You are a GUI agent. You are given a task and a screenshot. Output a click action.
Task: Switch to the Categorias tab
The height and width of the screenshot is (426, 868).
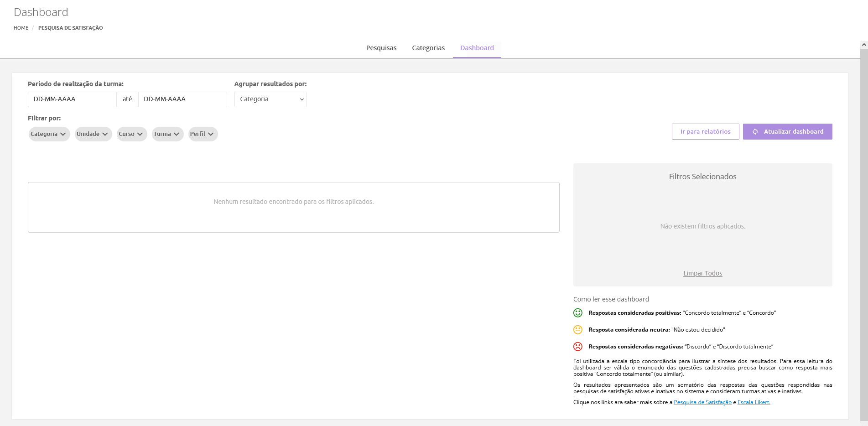428,48
